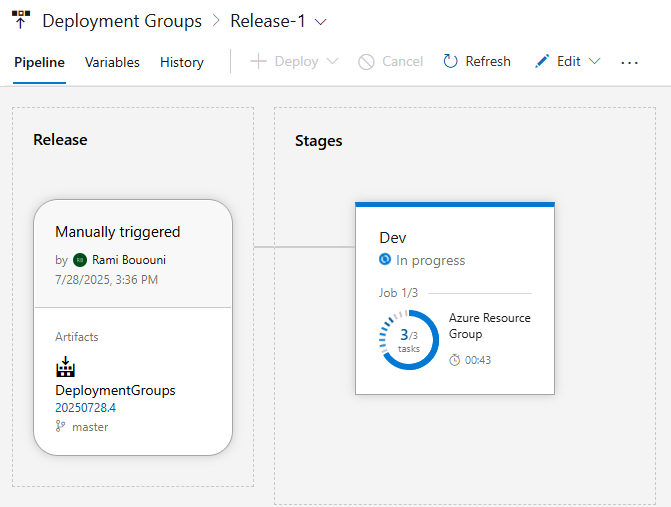671x507 pixels.
Task: Open the more actions ellipsis menu
Action: pyautogui.click(x=629, y=62)
